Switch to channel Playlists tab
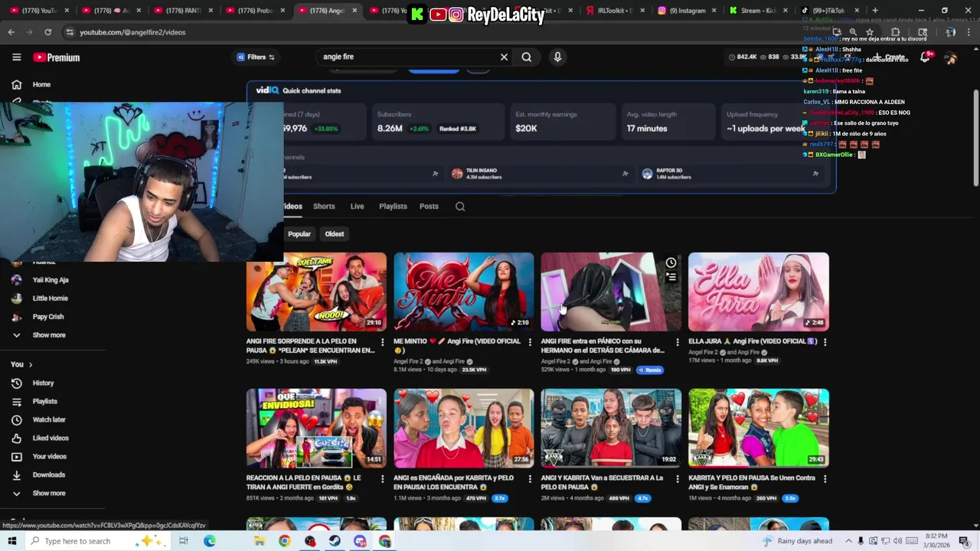Screen dimensions: 980x551 point(393,206)
